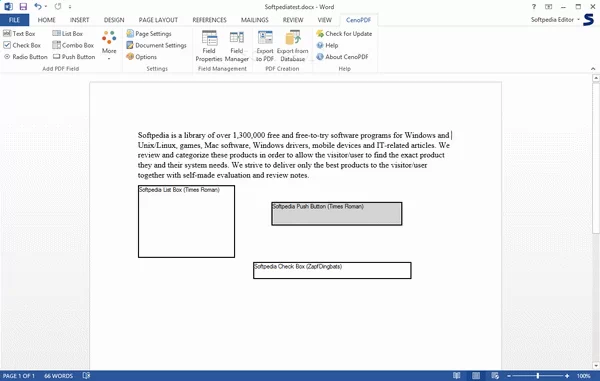Click the PAGE 1 OF 1 indicator
600x381 pixels.
point(19,376)
